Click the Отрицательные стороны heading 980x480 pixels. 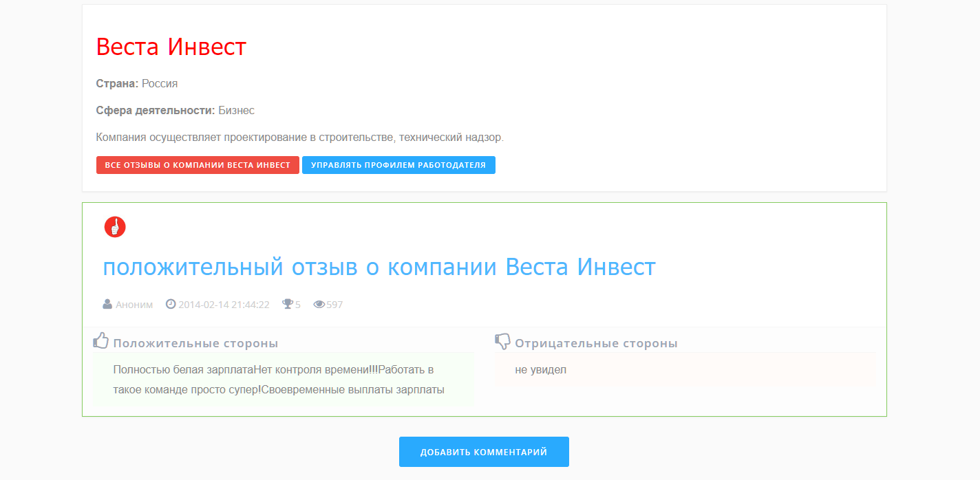tap(596, 343)
